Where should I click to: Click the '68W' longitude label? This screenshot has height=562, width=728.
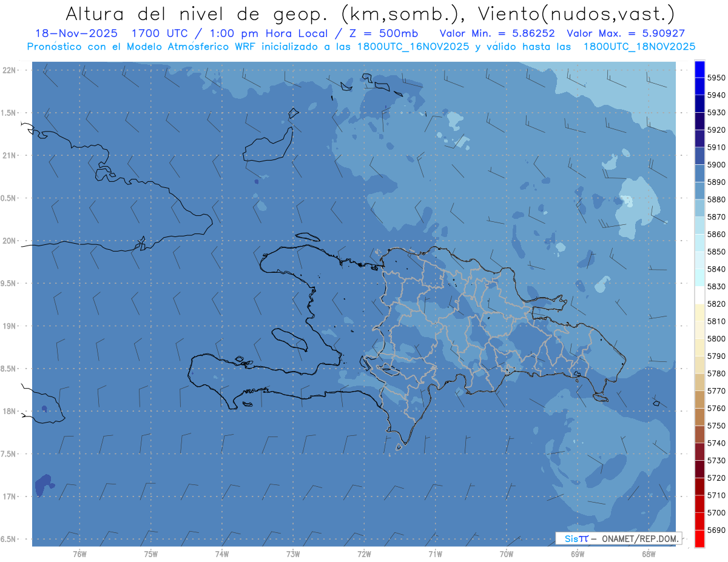coord(649,554)
